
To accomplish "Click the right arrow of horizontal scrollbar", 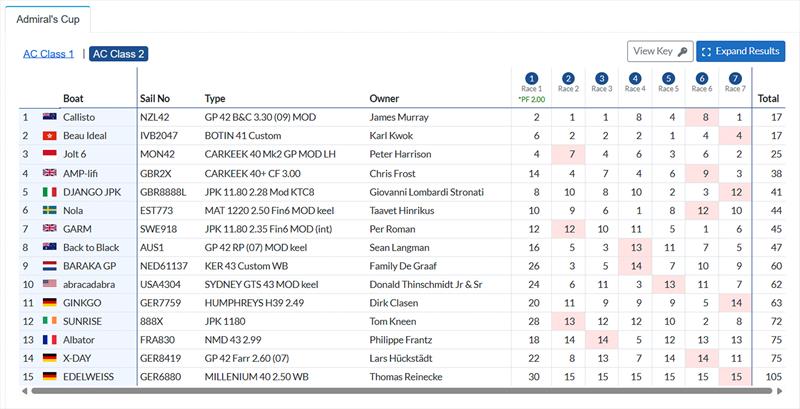I will (x=779, y=391).
